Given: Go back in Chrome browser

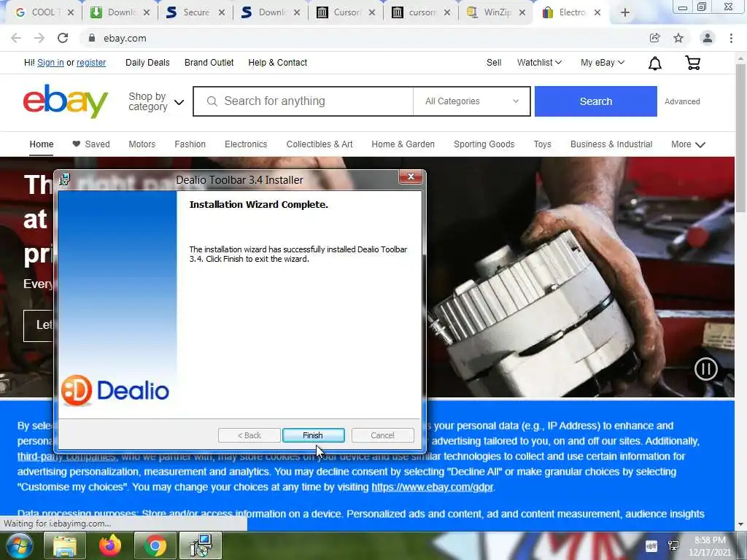Looking at the screenshot, I should click(x=16, y=38).
